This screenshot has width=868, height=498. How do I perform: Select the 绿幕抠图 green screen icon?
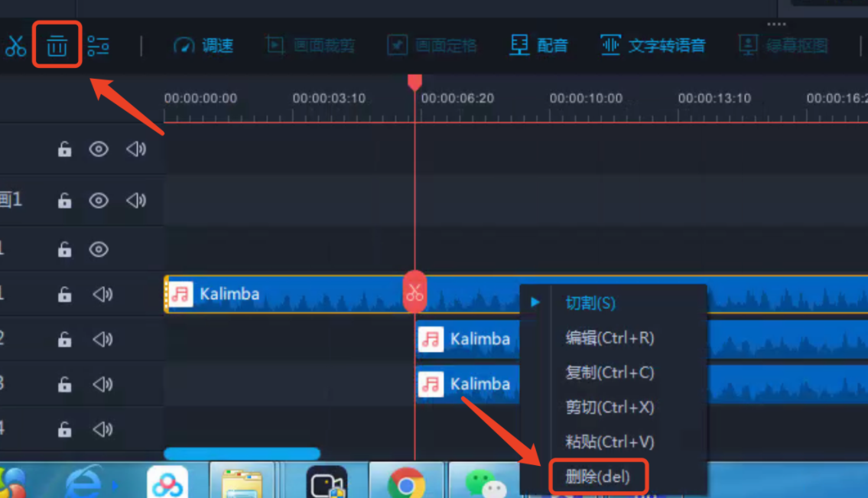(782, 44)
